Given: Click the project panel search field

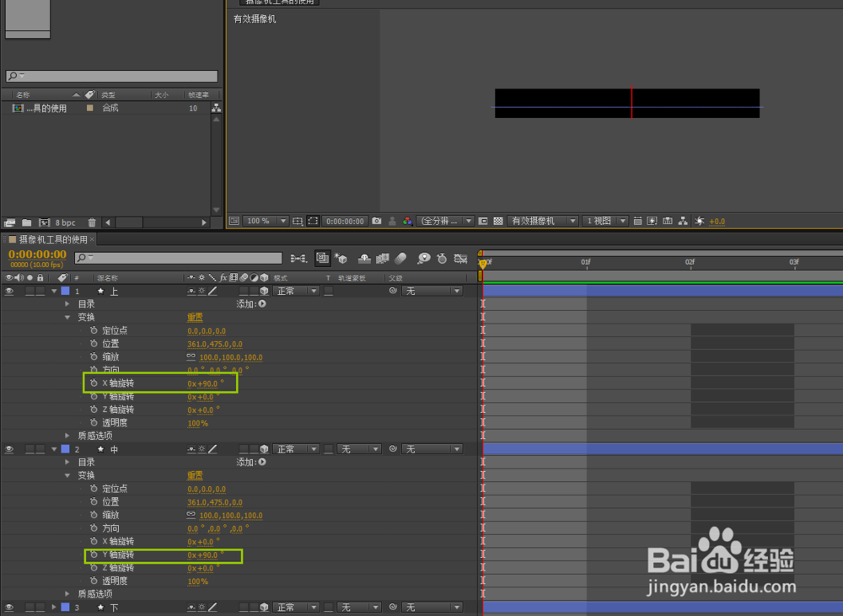Looking at the screenshot, I should 111,76.
